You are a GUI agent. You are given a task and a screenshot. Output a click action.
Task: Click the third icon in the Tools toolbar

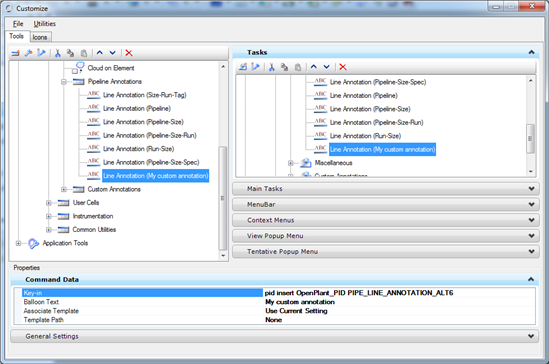41,53
